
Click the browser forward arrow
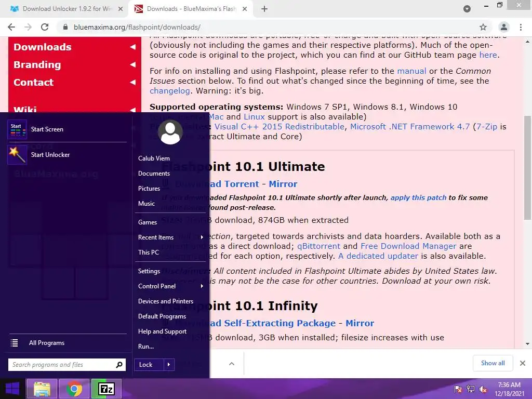(28, 27)
